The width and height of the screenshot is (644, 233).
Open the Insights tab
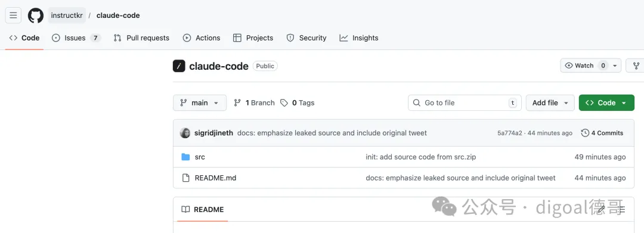pyautogui.click(x=358, y=38)
